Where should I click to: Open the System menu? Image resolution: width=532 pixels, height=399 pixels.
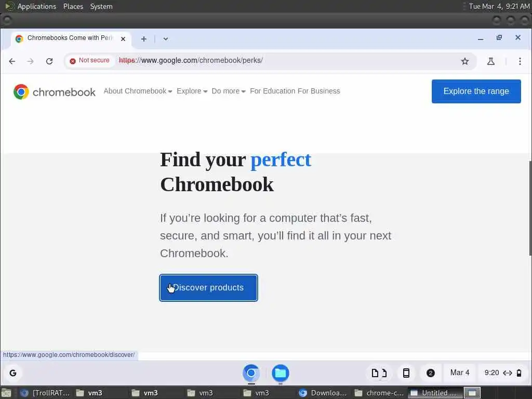click(x=101, y=6)
